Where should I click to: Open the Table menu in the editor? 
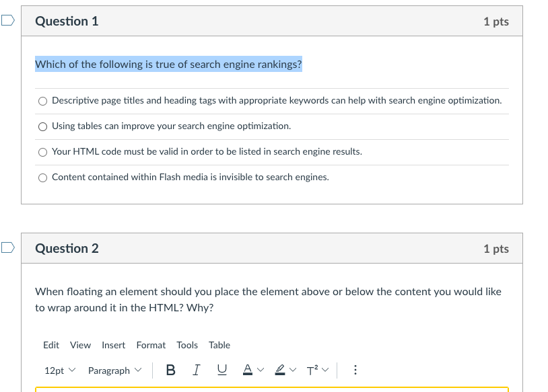click(219, 345)
